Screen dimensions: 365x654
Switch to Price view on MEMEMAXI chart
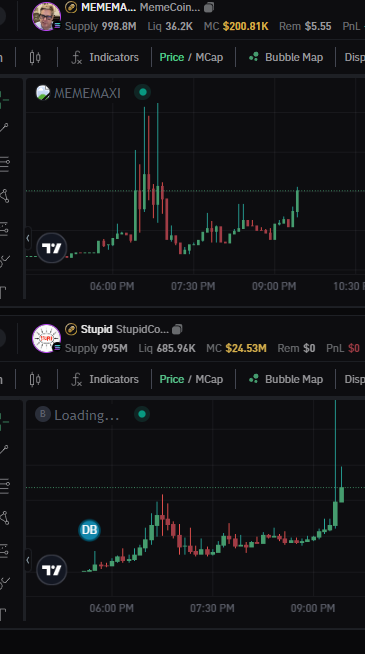pyautogui.click(x=171, y=57)
